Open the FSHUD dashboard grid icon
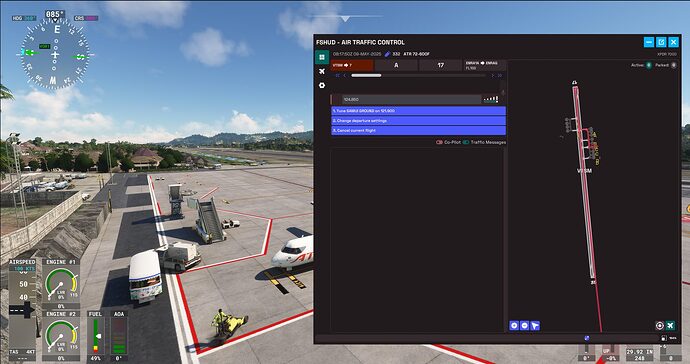 (x=322, y=57)
